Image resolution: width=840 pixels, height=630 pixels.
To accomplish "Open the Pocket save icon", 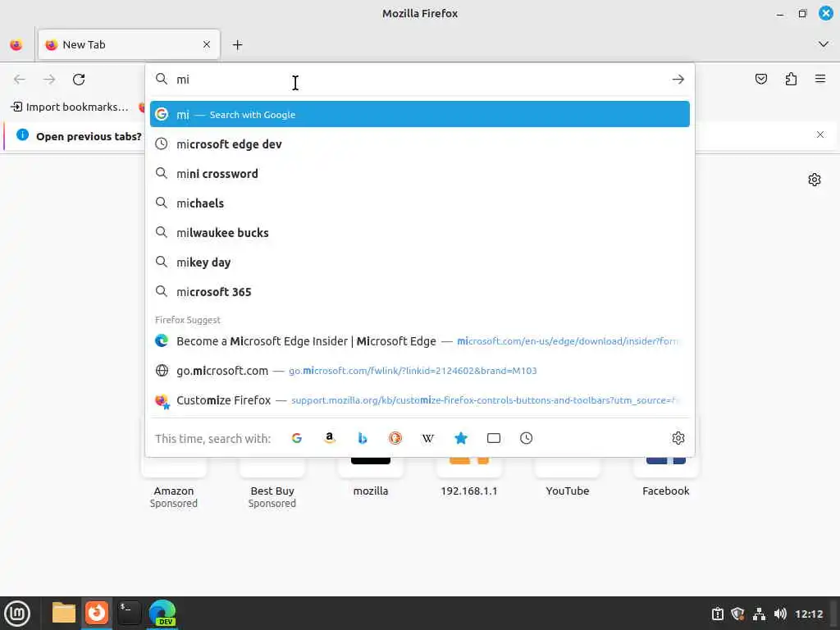I will pyautogui.click(x=760, y=80).
